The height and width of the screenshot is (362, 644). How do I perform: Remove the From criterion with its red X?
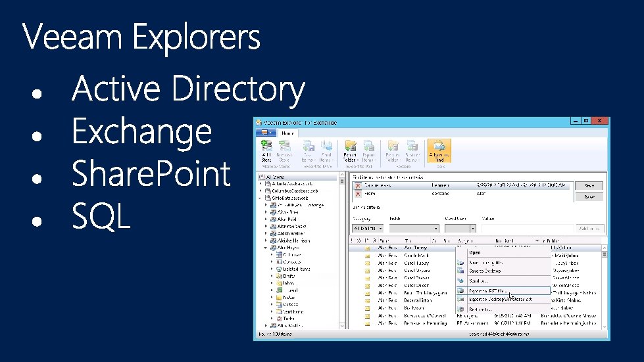point(358,194)
